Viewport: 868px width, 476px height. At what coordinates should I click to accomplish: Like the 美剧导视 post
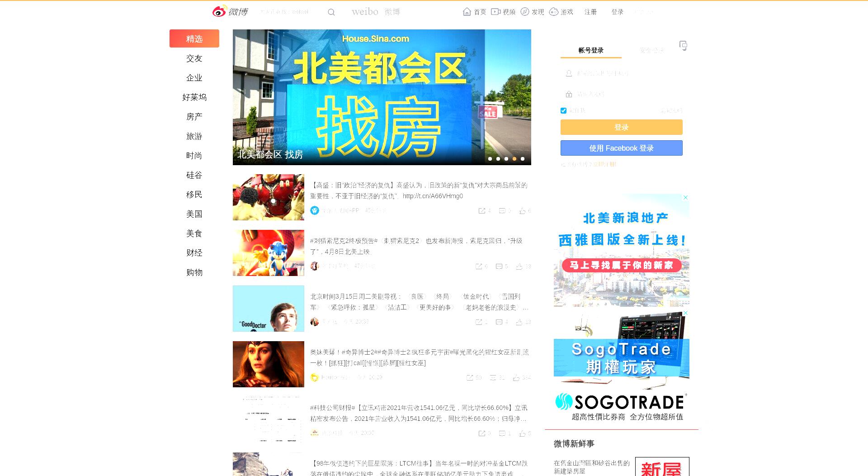click(519, 322)
